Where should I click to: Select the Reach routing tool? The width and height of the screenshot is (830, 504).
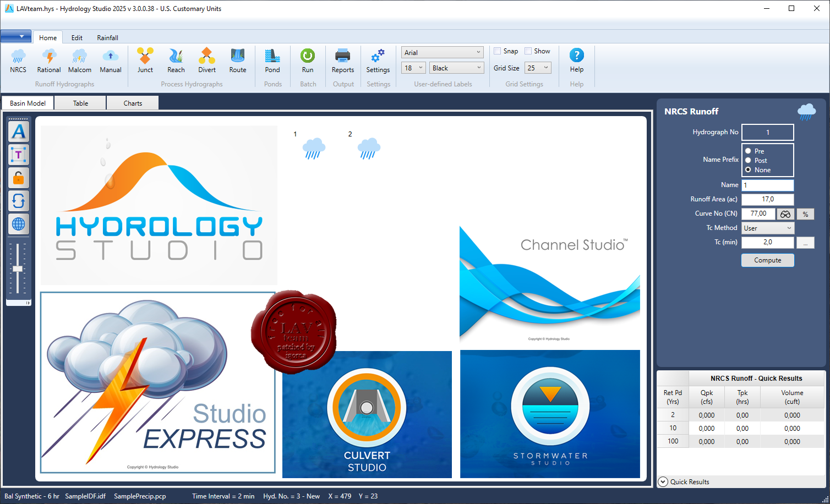pyautogui.click(x=176, y=61)
